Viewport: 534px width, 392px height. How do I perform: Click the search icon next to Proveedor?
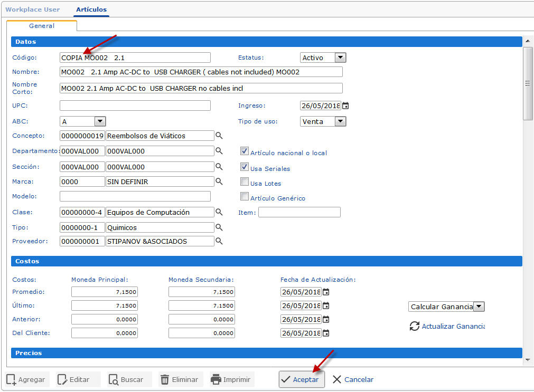click(219, 241)
